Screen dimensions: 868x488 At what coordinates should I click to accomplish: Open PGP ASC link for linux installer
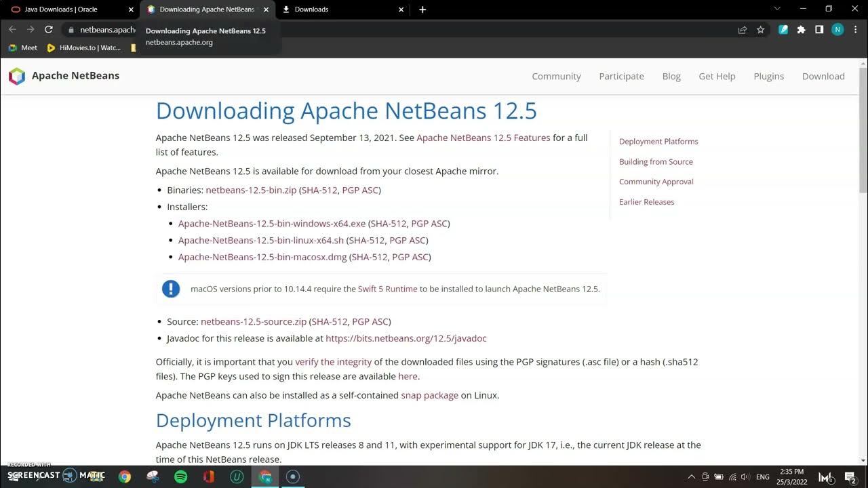pos(408,240)
